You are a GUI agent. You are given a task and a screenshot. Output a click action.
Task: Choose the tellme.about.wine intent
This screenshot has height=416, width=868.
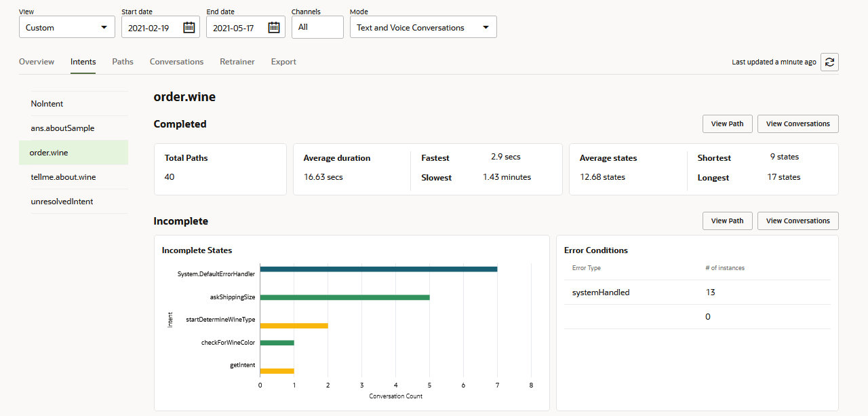click(x=63, y=177)
